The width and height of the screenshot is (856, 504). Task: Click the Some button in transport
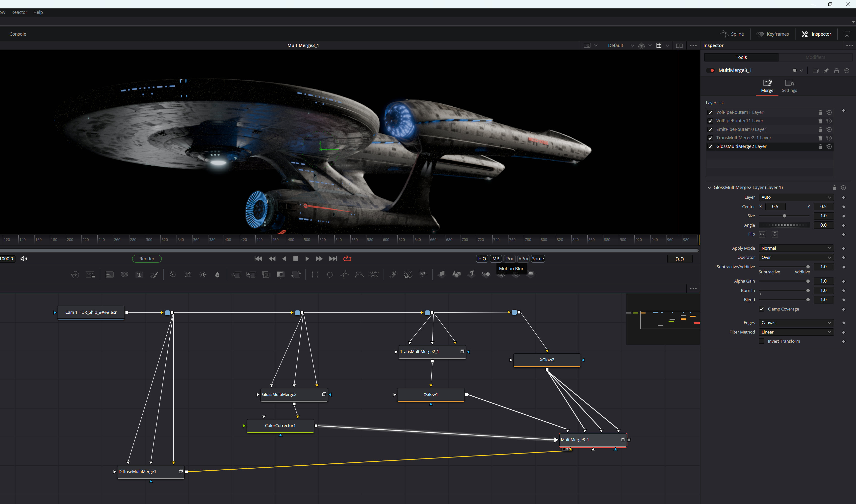click(538, 259)
